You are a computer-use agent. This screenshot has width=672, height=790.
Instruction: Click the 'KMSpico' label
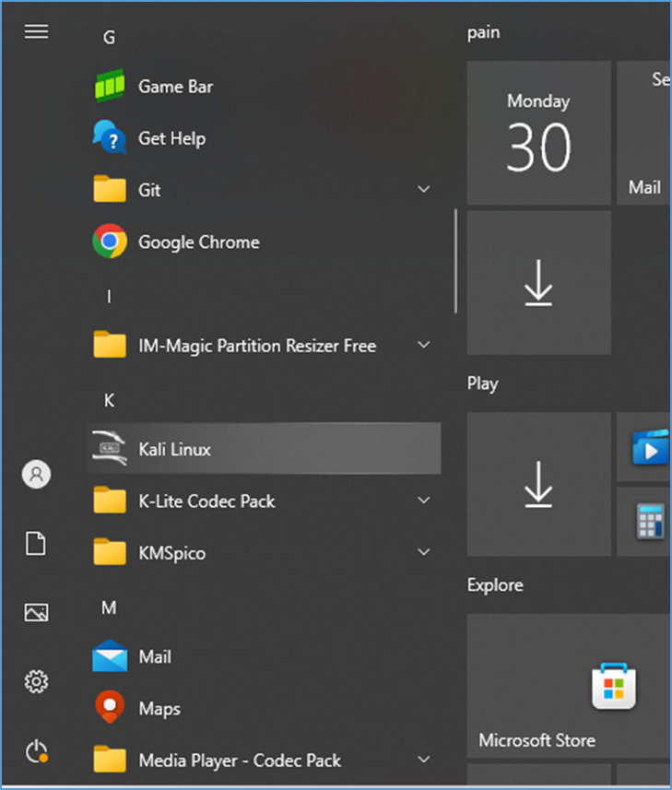tap(171, 553)
